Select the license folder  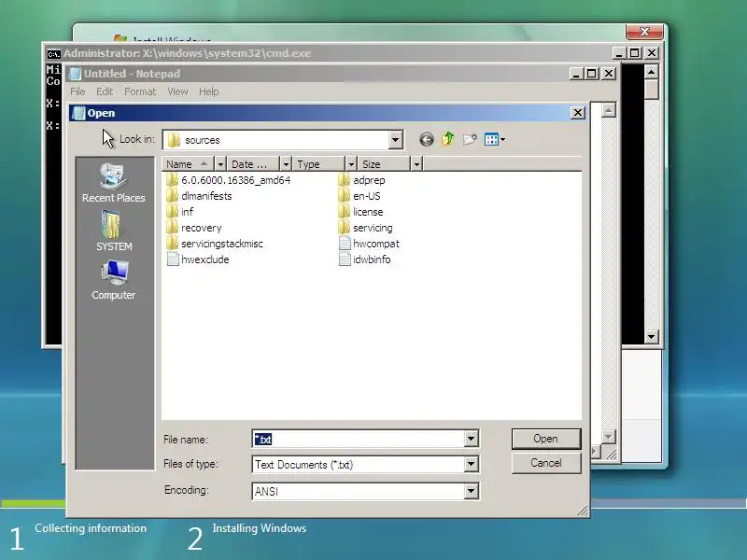(360, 212)
